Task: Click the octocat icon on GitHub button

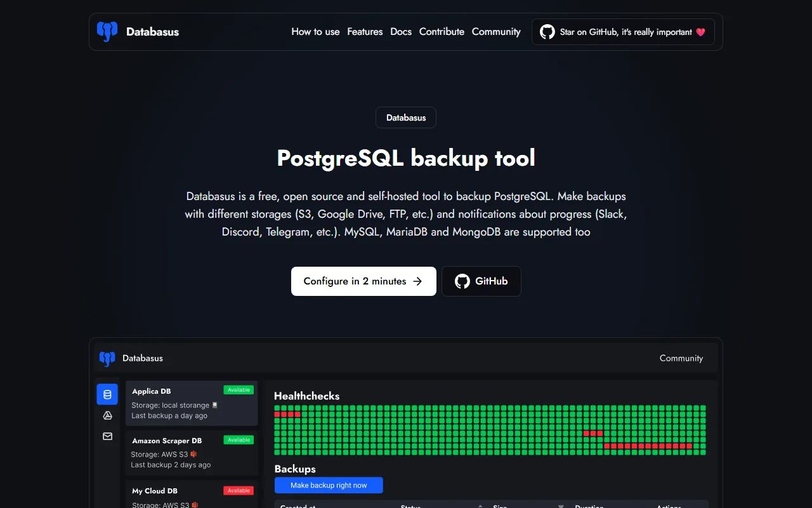Action: coord(462,281)
